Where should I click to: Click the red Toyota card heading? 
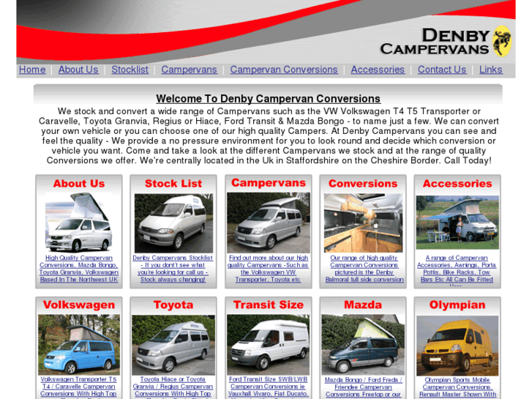pos(173,305)
